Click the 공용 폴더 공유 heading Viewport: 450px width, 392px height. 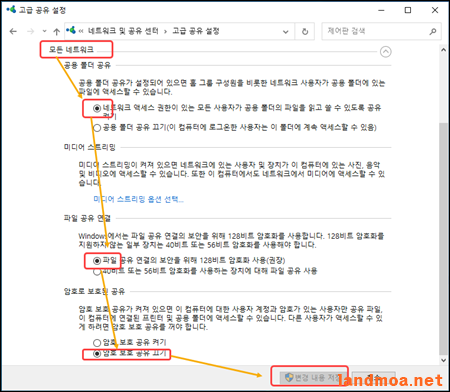[x=87, y=65]
